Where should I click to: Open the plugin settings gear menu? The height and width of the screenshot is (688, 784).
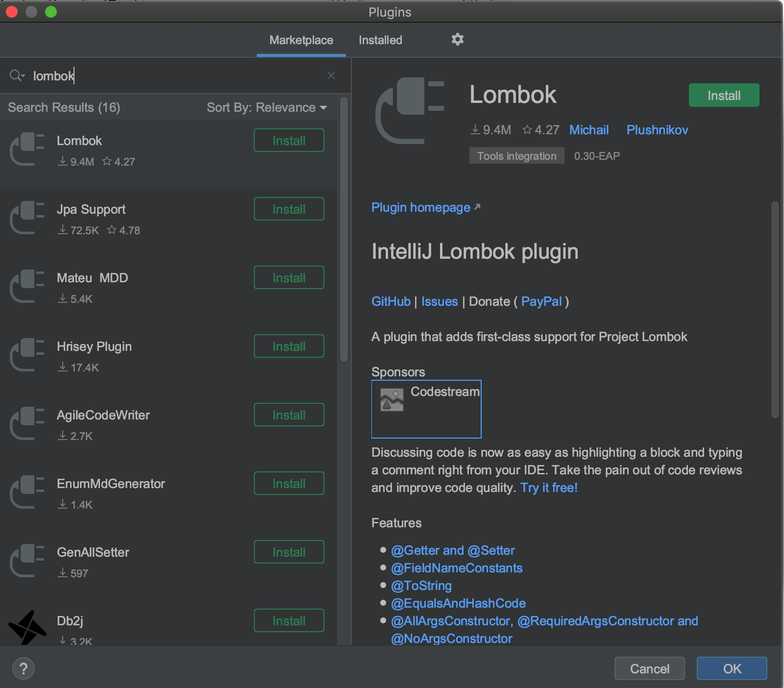458,39
